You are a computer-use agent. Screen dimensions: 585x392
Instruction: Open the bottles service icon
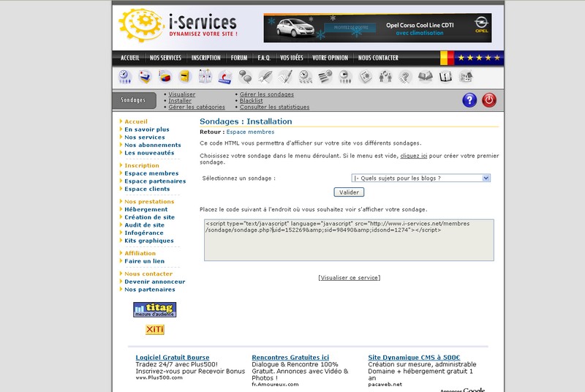pos(205,77)
